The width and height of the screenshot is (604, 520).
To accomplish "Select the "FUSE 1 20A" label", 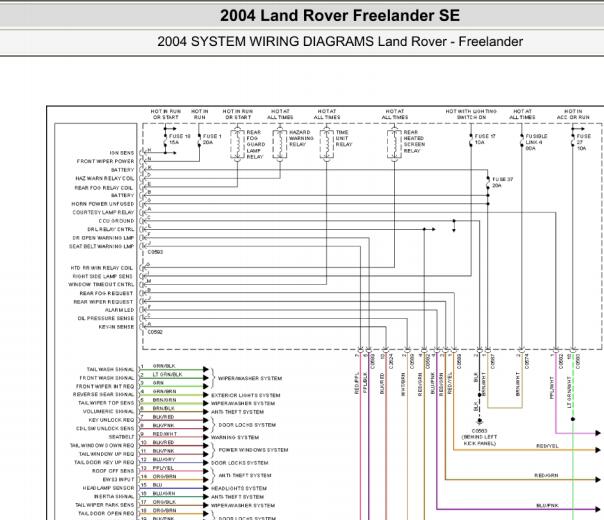I will (212, 139).
